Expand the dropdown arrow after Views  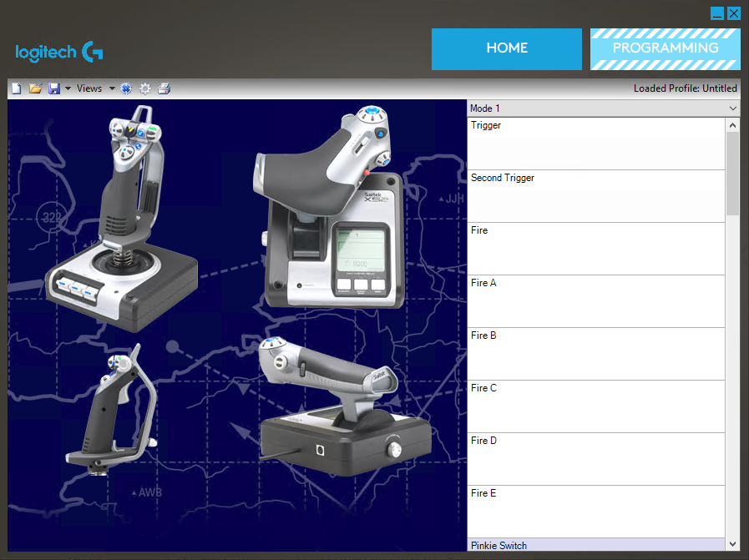tap(112, 88)
